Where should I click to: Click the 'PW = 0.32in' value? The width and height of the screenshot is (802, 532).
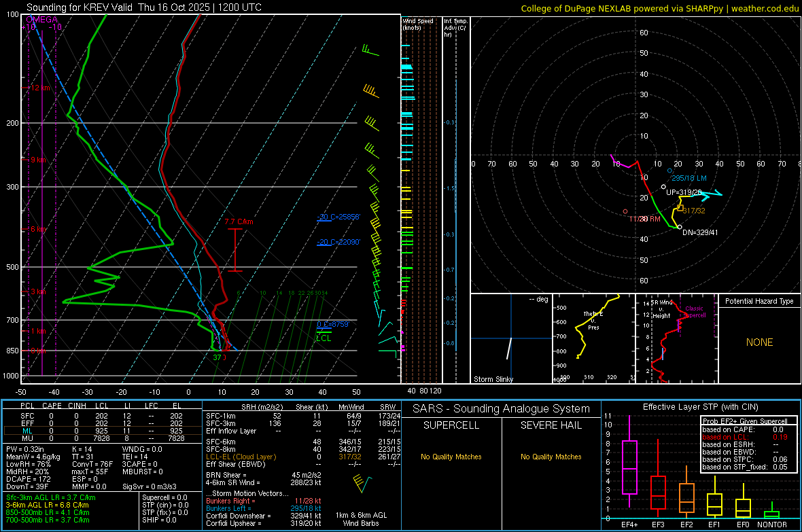coord(24,449)
